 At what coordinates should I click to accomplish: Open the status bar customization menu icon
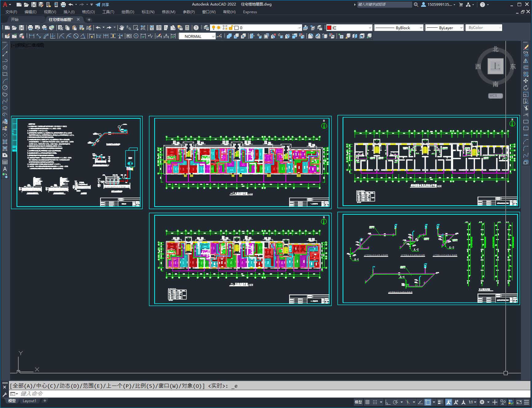(x=526, y=402)
